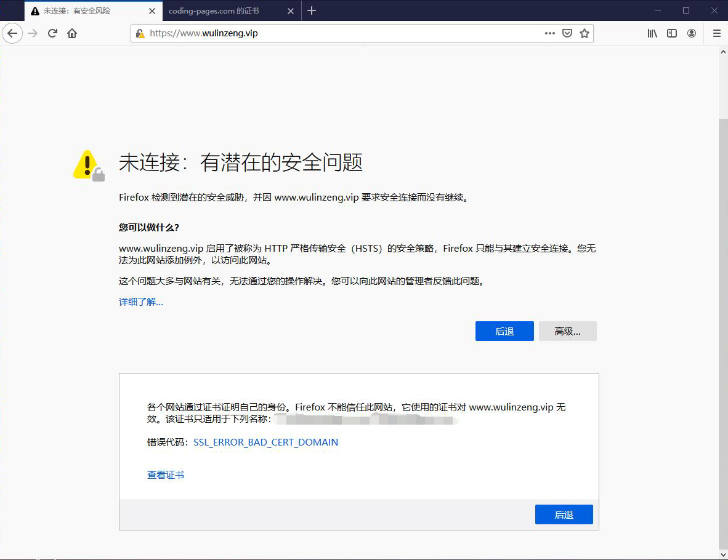Click the blue 后退 button
Screen dimensions: 728x560
point(504,331)
